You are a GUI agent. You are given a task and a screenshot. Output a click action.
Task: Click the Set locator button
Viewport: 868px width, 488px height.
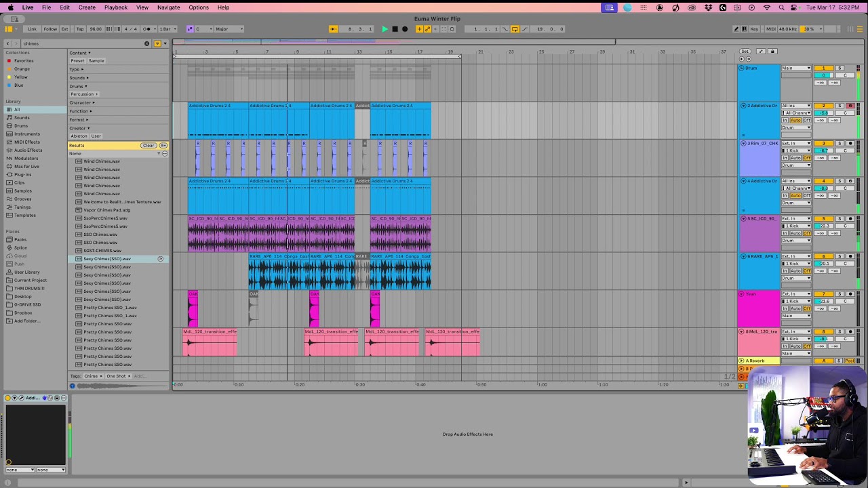[x=745, y=52]
